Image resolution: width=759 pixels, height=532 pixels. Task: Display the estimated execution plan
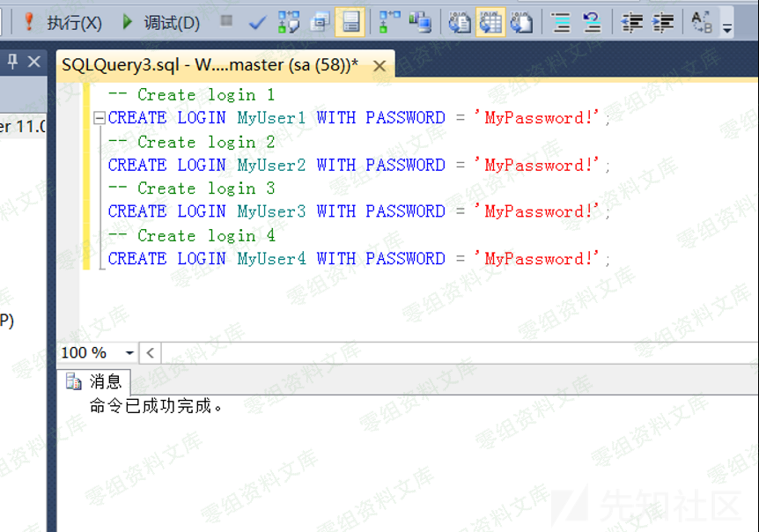click(288, 22)
